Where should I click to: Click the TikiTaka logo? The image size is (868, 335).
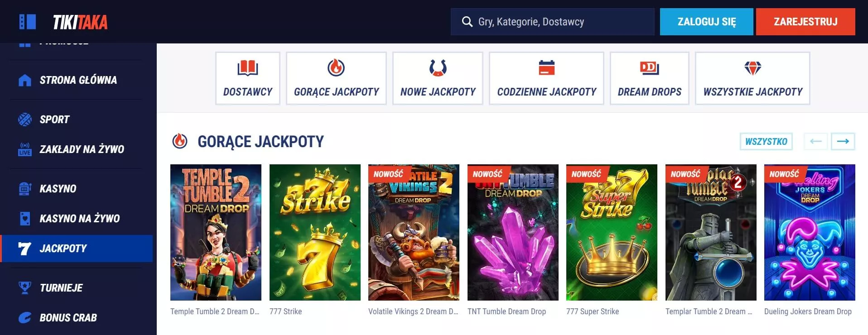point(80,22)
